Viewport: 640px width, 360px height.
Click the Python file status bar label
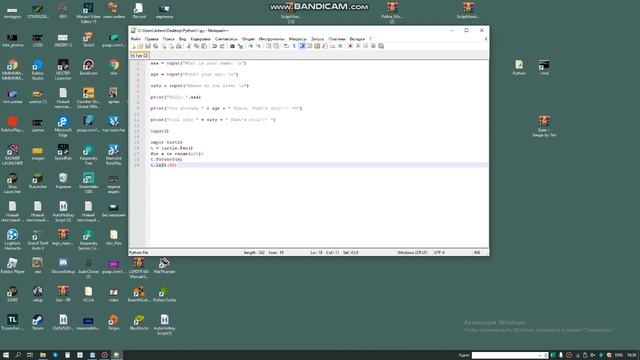tap(139, 253)
